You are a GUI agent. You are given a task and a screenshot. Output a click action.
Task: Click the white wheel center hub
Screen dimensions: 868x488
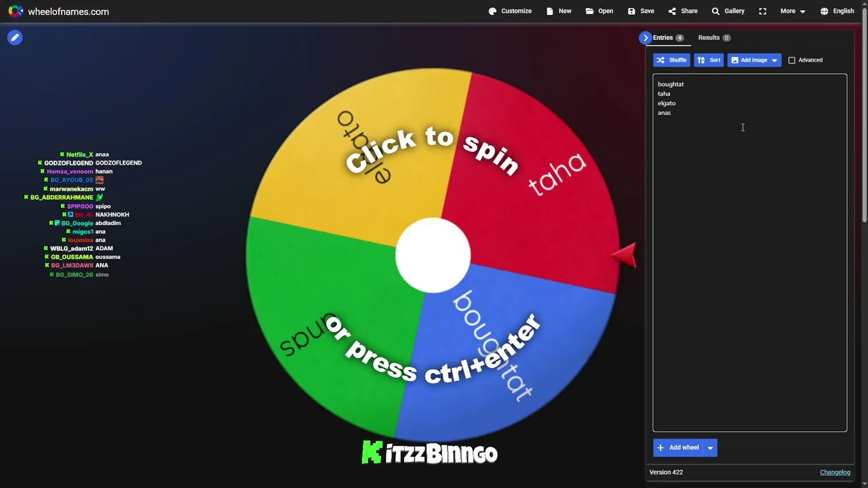pyautogui.click(x=433, y=256)
